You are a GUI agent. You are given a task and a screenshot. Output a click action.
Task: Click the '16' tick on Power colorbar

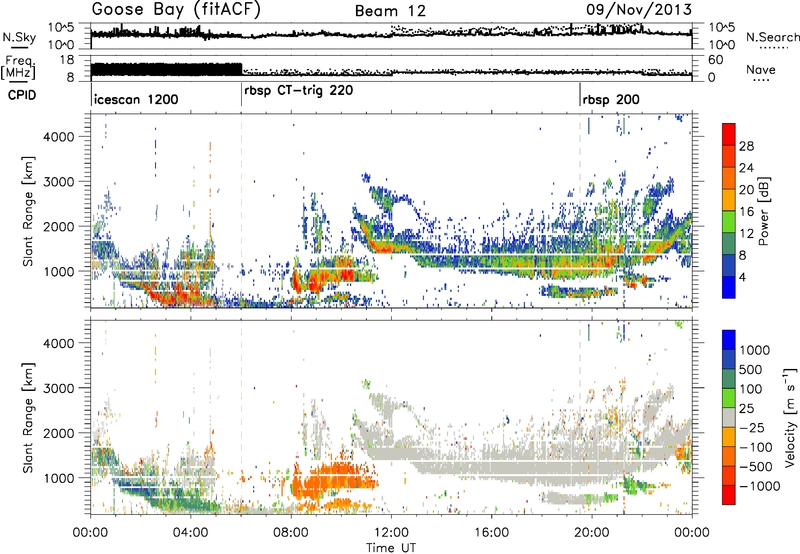tap(746, 212)
